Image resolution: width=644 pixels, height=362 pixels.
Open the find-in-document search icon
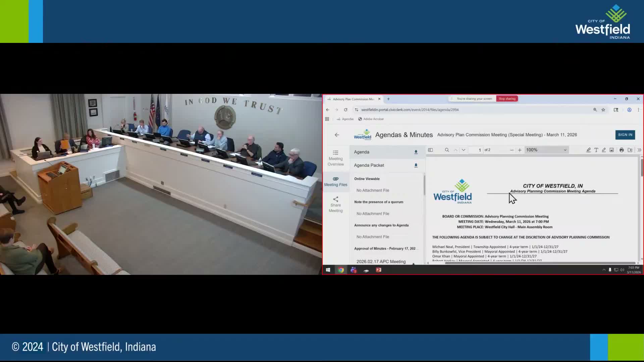click(x=447, y=150)
